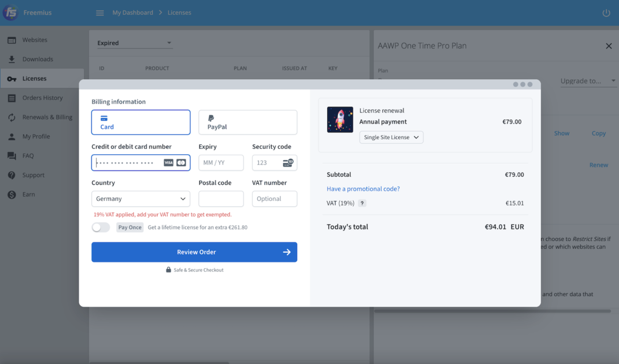Open Renewals & Billing in the sidebar

[x=47, y=117]
